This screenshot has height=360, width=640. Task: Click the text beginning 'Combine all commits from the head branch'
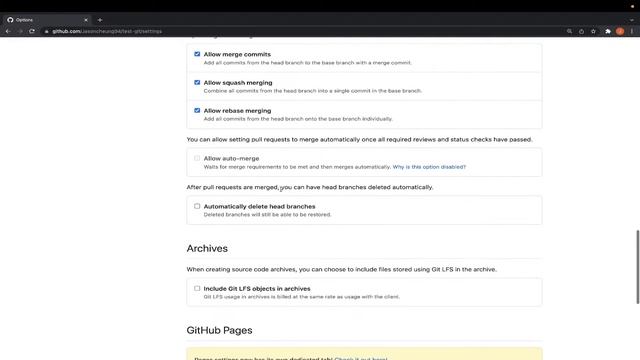pyautogui.click(x=313, y=91)
